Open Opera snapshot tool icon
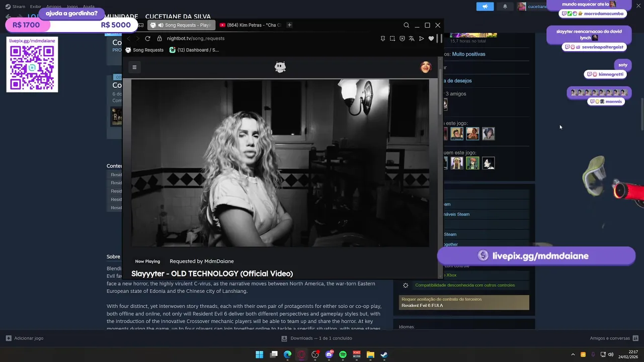 point(392,38)
